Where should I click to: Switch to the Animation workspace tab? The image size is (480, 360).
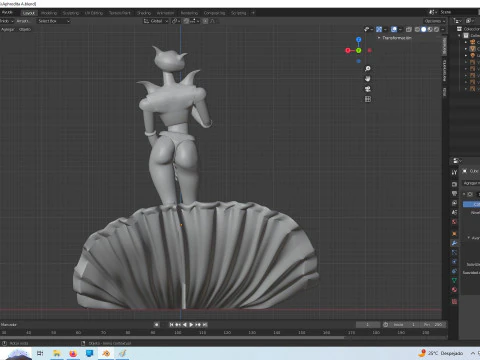tap(165, 13)
